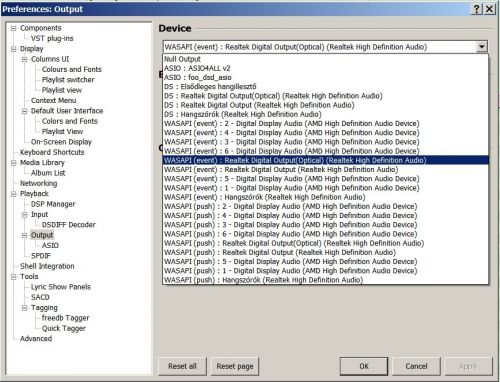Choose WASAPI (push) : Realtek Digital Output(Optical)
The width and height of the screenshot is (500, 382).
[x=326, y=243]
